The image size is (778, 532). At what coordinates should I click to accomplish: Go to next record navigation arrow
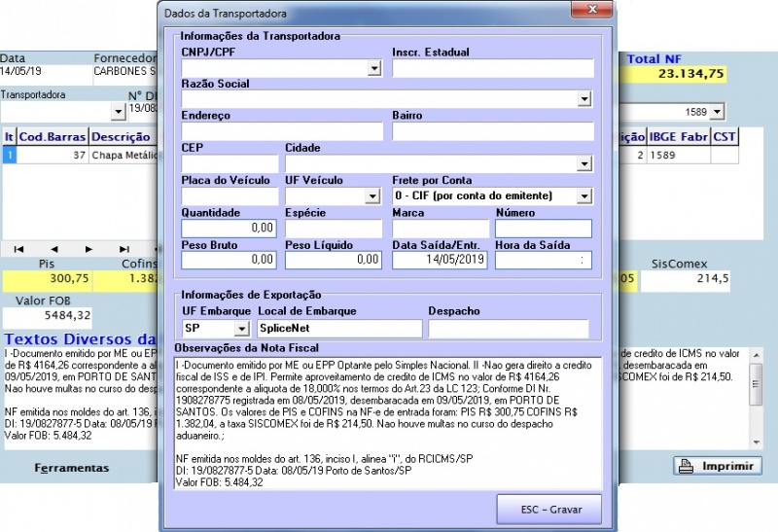[x=88, y=249]
